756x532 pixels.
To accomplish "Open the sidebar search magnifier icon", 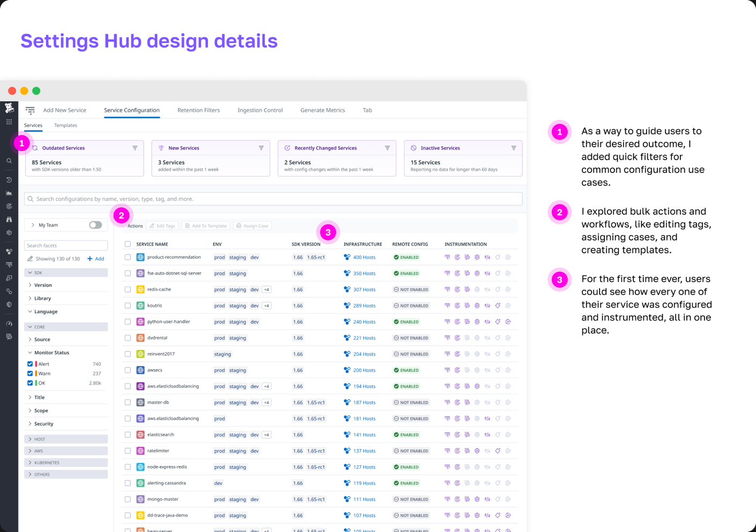I will pos(9,161).
